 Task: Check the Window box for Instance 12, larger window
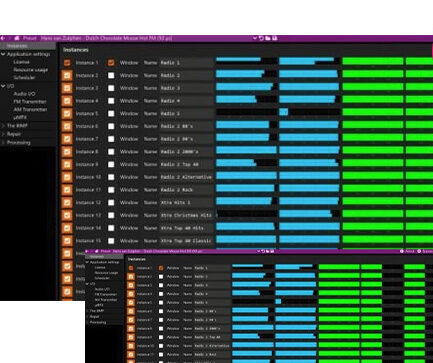(x=111, y=202)
